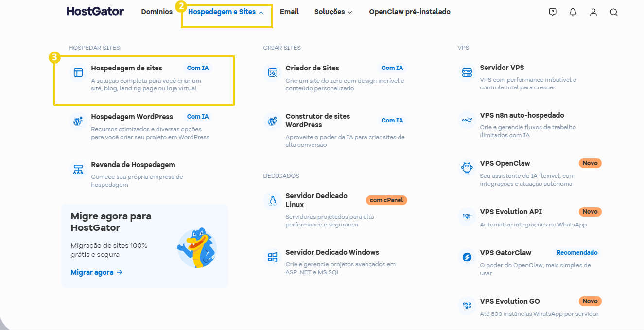Click the Linux penguin icon
Image resolution: width=644 pixels, height=330 pixels.
273,200
